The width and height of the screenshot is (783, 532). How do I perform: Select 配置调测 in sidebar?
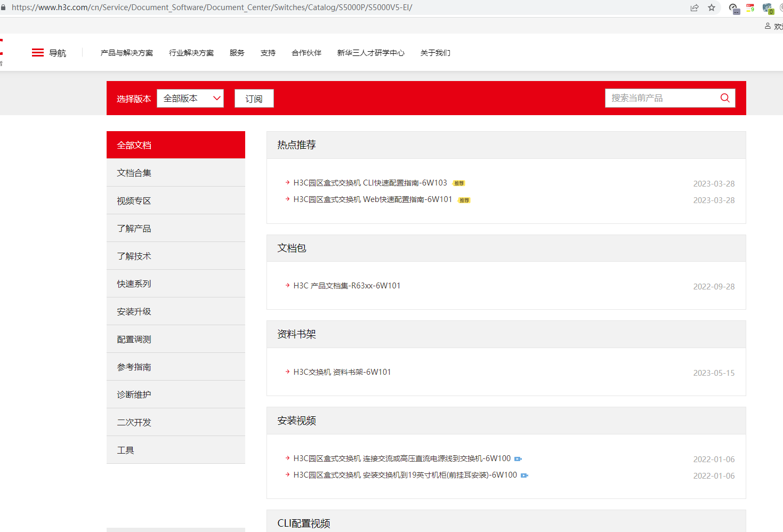(x=176, y=339)
